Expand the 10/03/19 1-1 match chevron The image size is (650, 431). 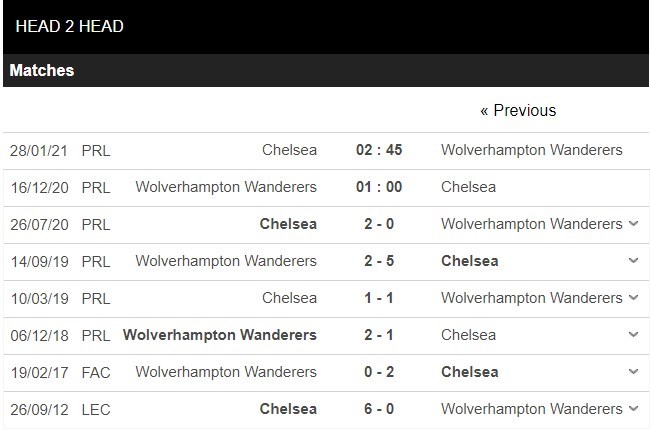pyautogui.click(x=632, y=298)
